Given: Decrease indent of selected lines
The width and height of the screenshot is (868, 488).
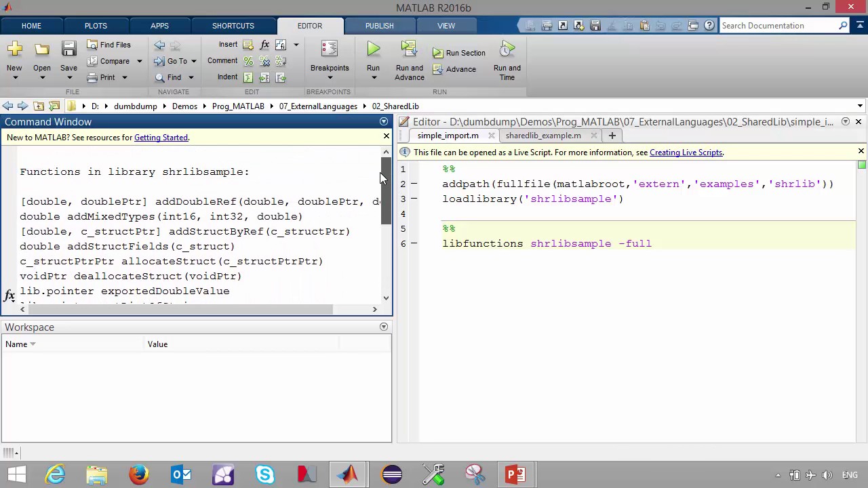Looking at the screenshot, I should coord(281,77).
